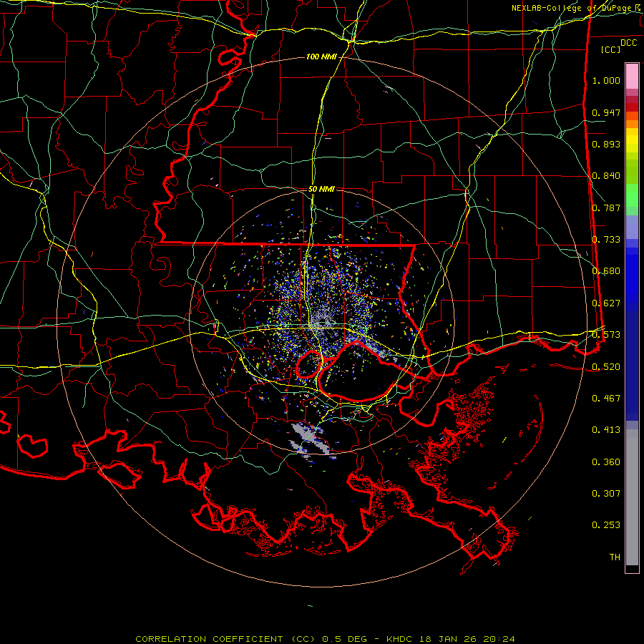Pick the gray color band near 0.307
The width and height of the screenshot is (644, 644).
(x=632, y=497)
